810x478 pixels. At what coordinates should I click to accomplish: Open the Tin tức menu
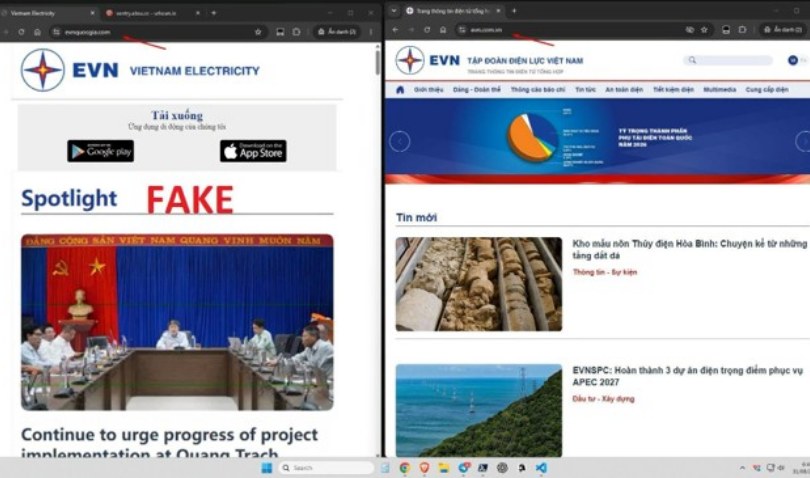(x=585, y=90)
